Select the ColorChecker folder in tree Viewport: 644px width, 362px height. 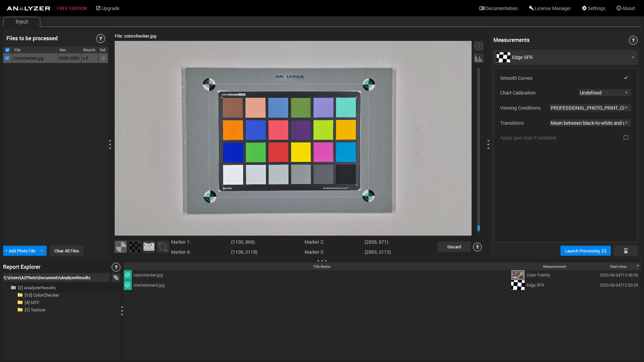42,295
